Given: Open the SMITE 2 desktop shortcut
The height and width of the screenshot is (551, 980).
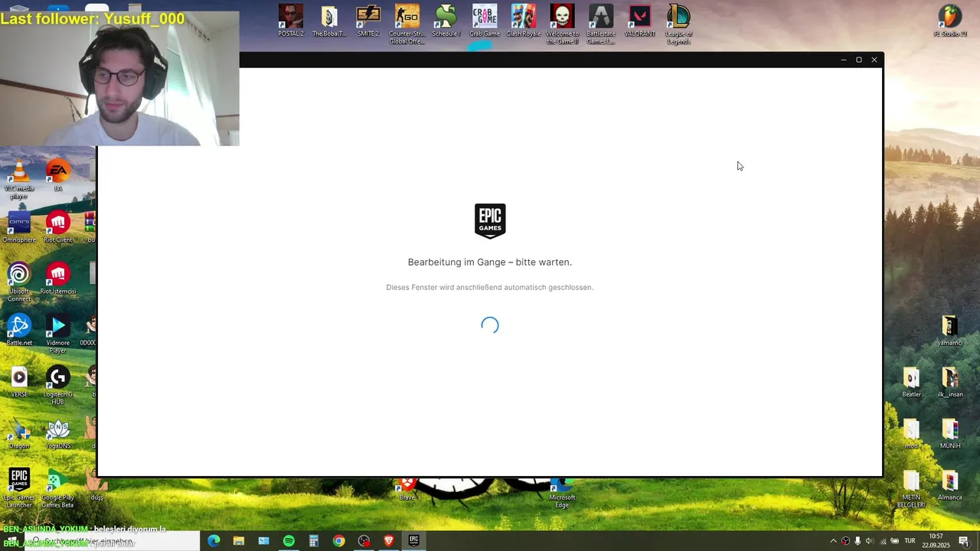Looking at the screenshot, I should tap(367, 21).
